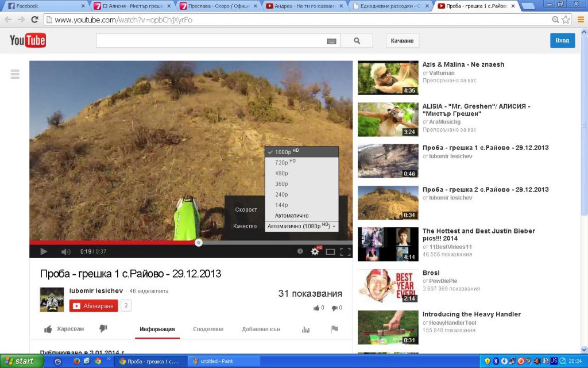Click the Chrome address bar URL

click(123, 20)
